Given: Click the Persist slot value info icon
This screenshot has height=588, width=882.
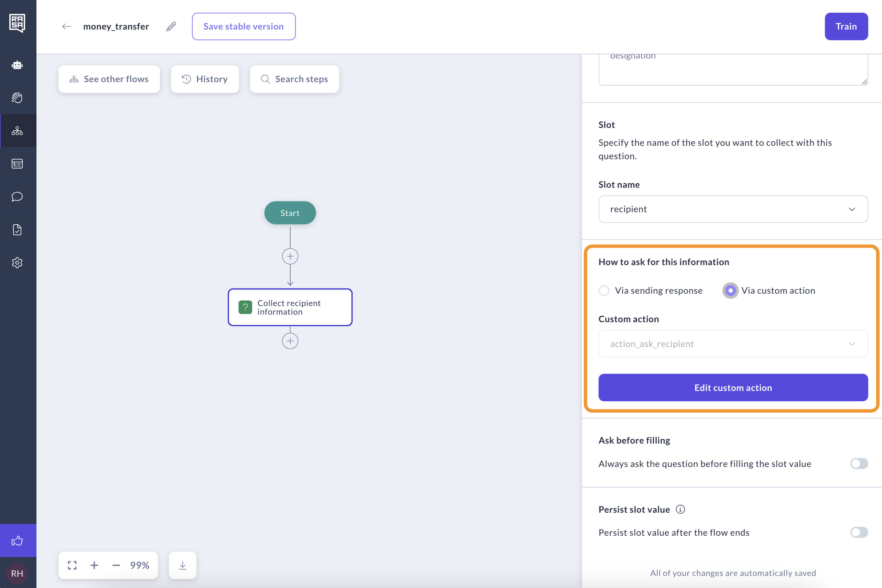Looking at the screenshot, I should click(x=680, y=509).
